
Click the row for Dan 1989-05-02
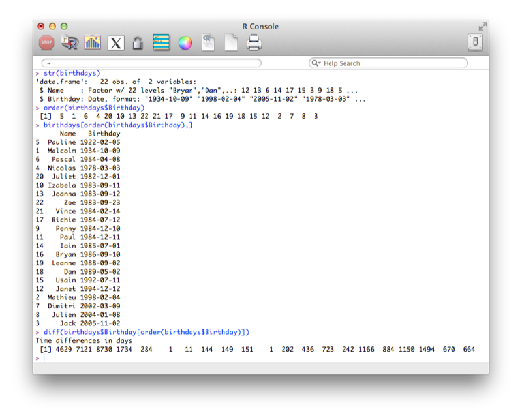pos(78,272)
